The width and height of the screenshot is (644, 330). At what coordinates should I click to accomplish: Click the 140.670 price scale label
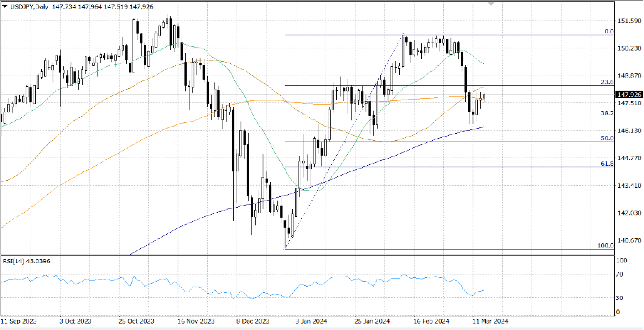tap(629, 240)
